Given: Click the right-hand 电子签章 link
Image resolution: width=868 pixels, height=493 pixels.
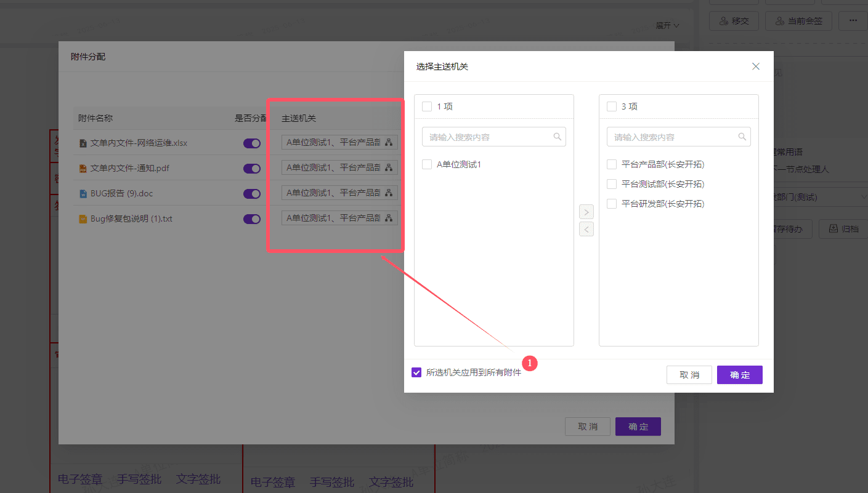Looking at the screenshot, I should pos(273,482).
